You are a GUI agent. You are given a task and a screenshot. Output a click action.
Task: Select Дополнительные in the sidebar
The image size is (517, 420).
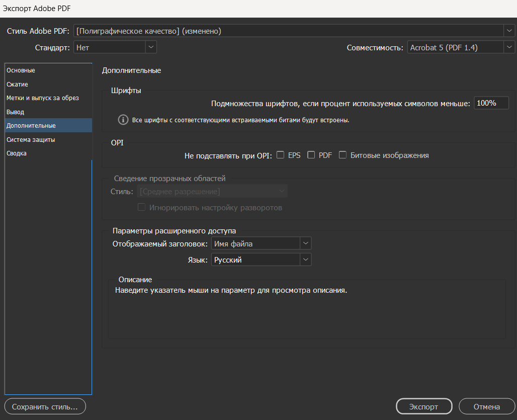click(x=48, y=126)
